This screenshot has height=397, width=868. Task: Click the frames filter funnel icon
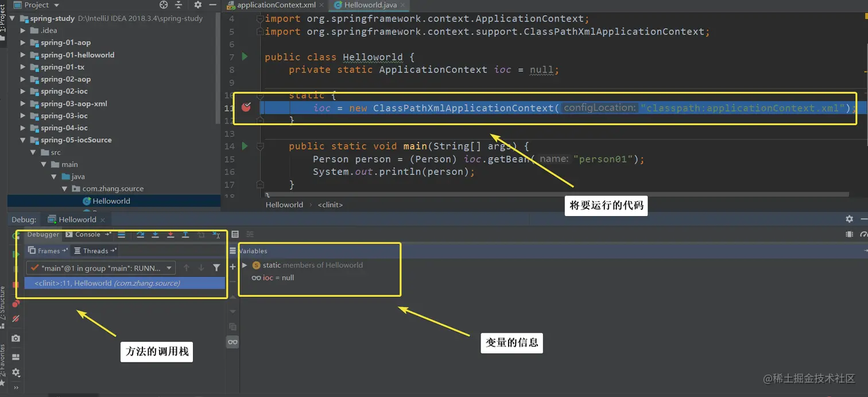(x=216, y=268)
